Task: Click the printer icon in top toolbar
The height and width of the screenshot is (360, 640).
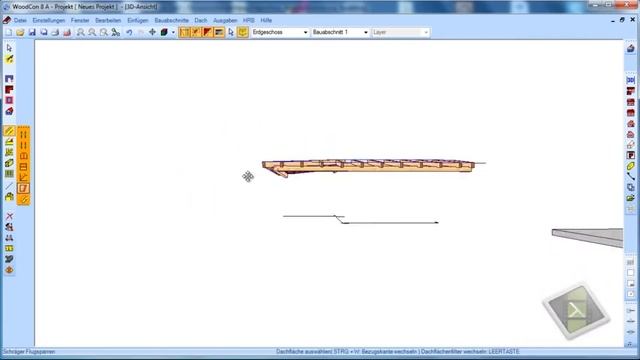Action: pos(55,32)
